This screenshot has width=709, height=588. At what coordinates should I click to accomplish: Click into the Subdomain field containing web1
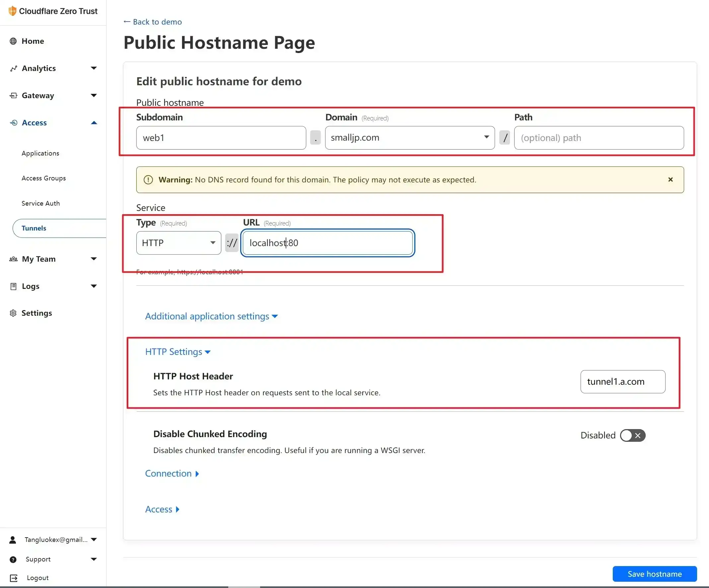[221, 138]
